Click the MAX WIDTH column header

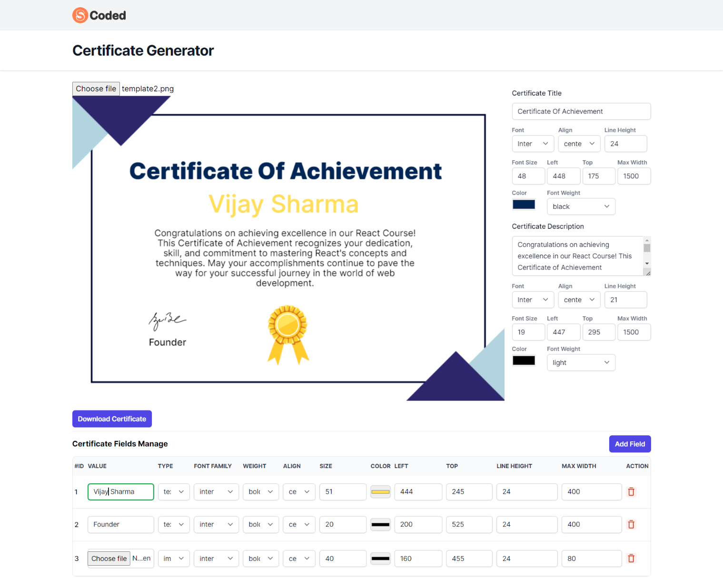click(579, 466)
